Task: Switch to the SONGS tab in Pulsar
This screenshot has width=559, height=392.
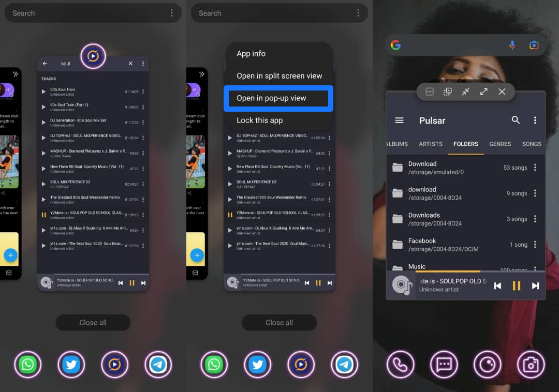Action: click(x=532, y=144)
